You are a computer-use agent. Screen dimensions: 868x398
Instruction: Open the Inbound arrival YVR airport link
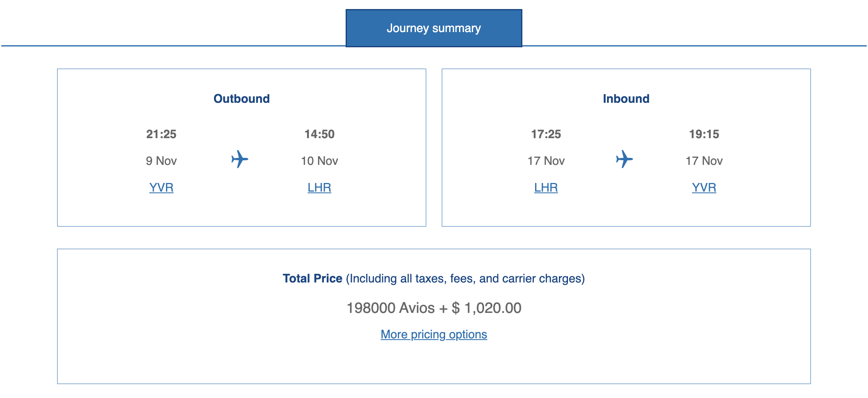pos(704,187)
